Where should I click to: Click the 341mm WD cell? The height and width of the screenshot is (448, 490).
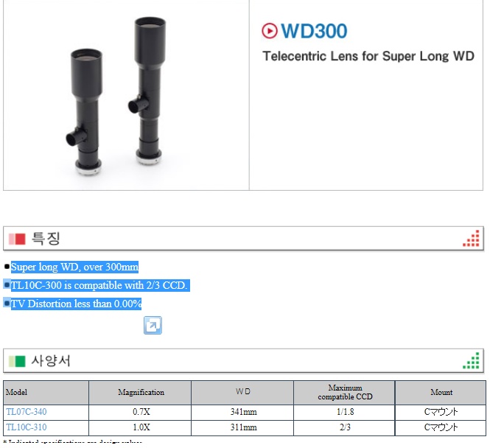pos(242,413)
